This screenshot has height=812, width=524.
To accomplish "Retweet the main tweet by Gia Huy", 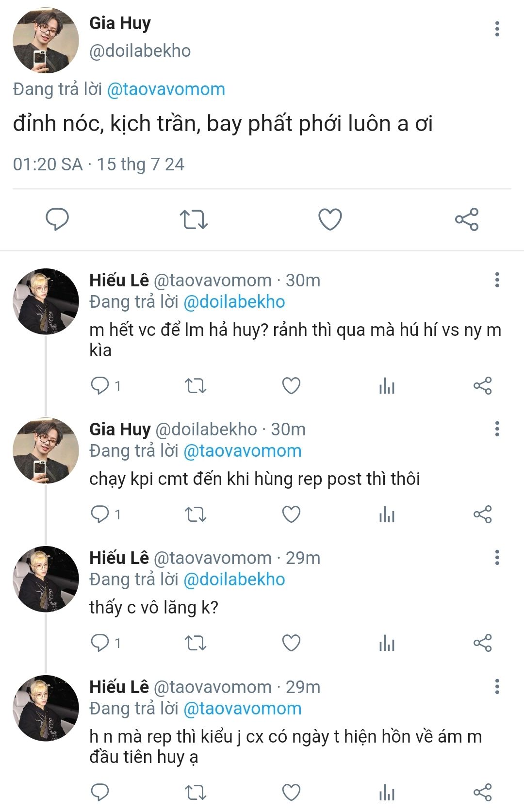I will pos(194,219).
